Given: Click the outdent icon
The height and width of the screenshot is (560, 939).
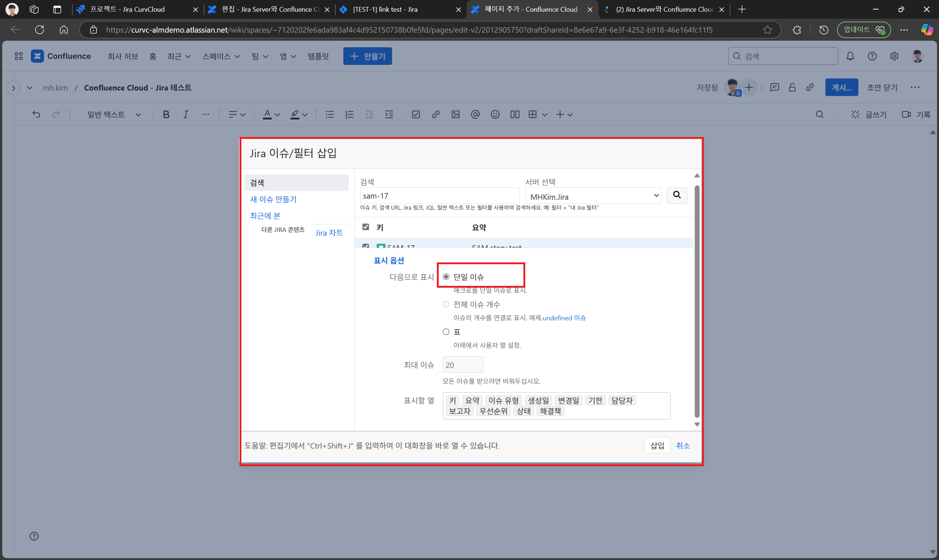Looking at the screenshot, I should pyautogui.click(x=369, y=114).
